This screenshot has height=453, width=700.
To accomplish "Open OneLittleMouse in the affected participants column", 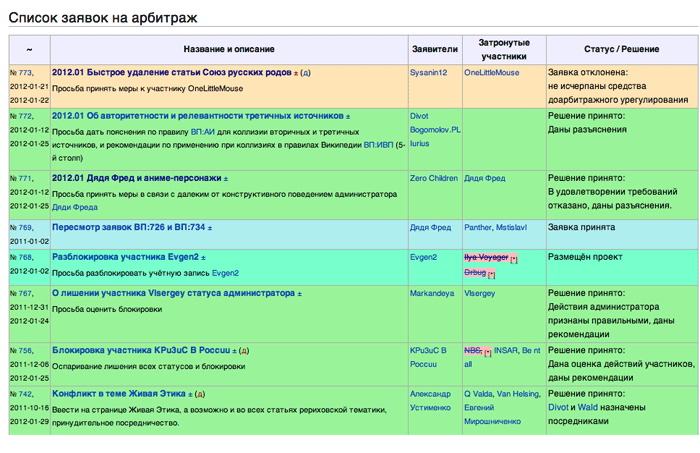I will pos(498,73).
